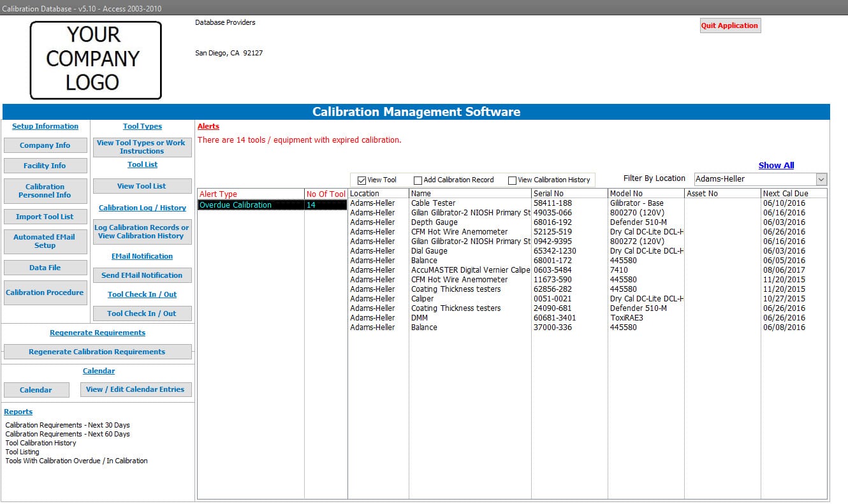Screen dimensions: 848x504
Task: Click due date 10/27/2015
Action: tap(784, 299)
